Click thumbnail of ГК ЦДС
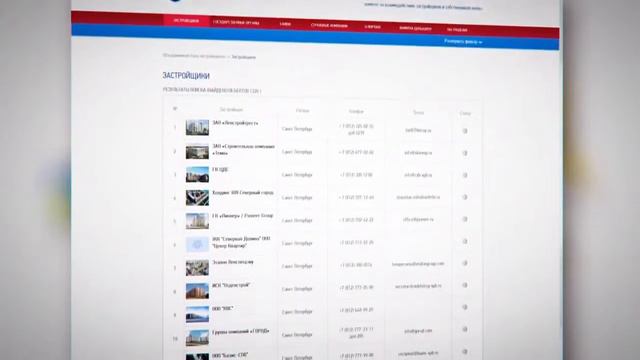The height and width of the screenshot is (360, 640). click(x=197, y=174)
